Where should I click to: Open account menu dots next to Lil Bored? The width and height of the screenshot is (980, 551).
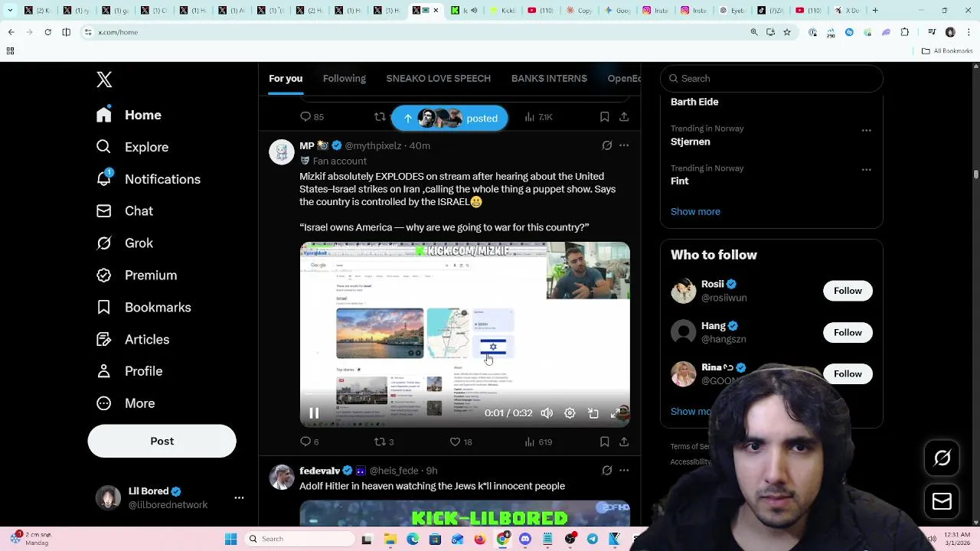click(x=239, y=497)
